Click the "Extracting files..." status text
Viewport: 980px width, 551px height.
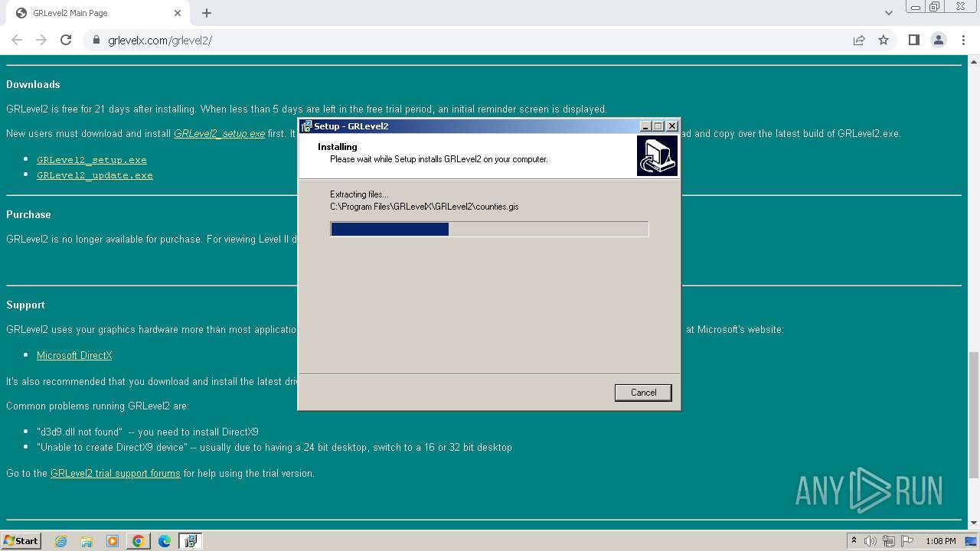359,194
